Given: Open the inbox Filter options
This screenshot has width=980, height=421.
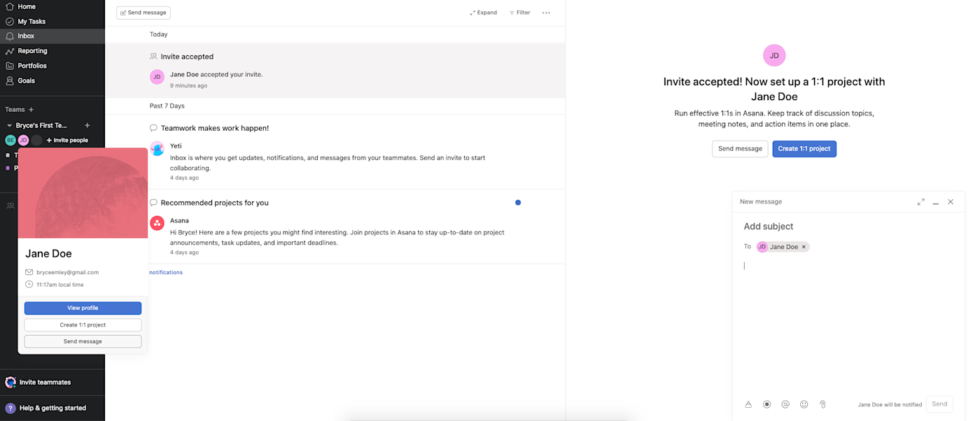Looking at the screenshot, I should point(519,13).
